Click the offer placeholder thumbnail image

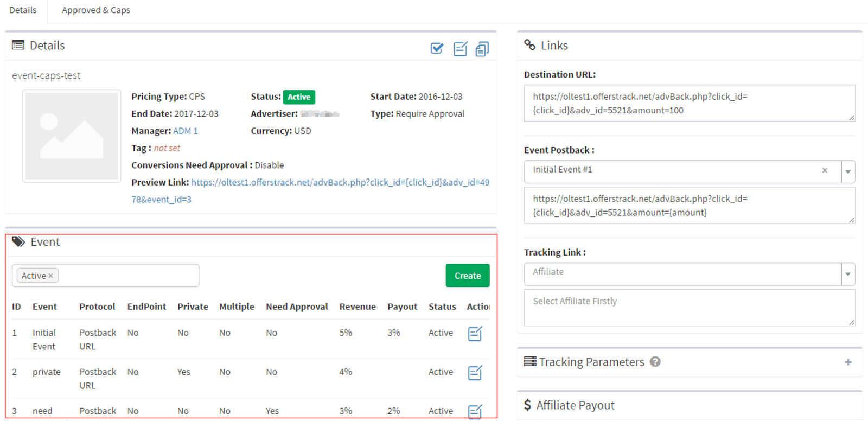(72, 136)
